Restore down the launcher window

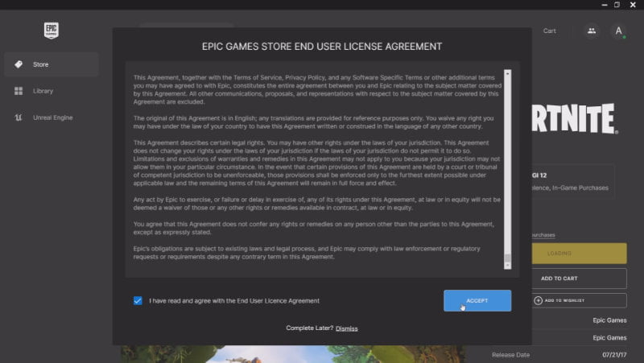(617, 5)
